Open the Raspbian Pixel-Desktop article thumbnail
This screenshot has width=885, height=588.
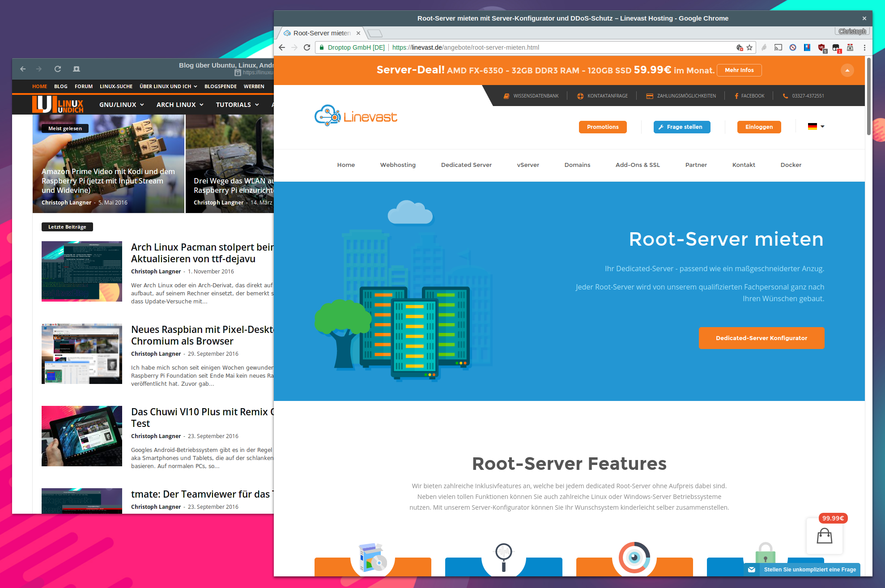pos(82,354)
